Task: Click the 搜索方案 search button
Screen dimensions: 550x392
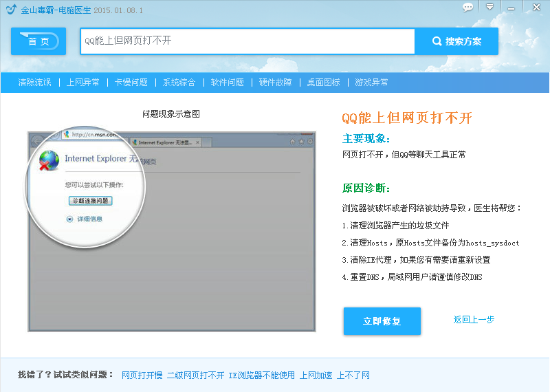Action: pos(456,41)
